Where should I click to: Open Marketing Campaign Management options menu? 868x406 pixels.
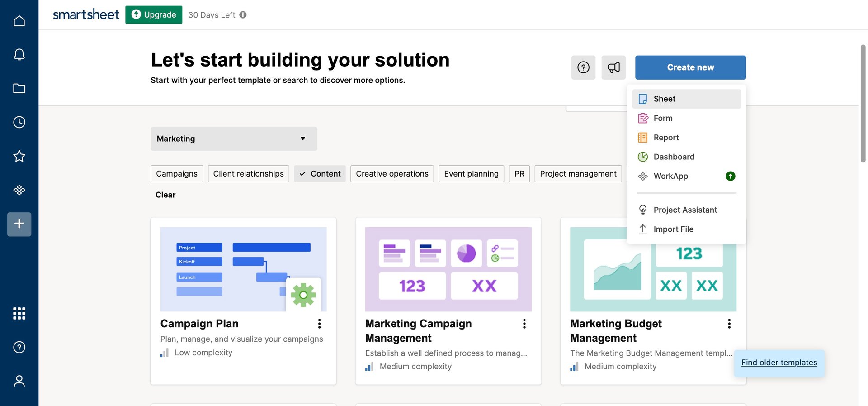click(524, 324)
